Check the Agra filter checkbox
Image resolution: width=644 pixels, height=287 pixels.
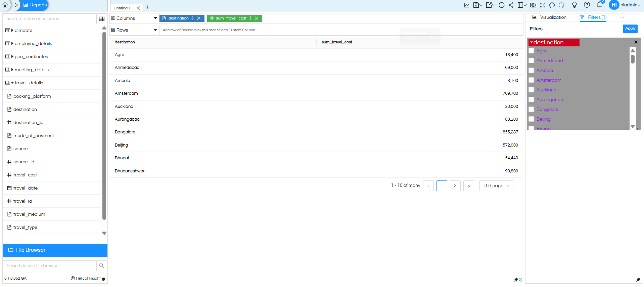pos(531,51)
